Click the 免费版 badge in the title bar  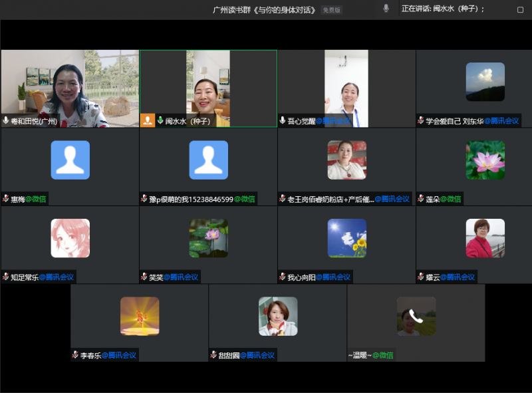[331, 10]
